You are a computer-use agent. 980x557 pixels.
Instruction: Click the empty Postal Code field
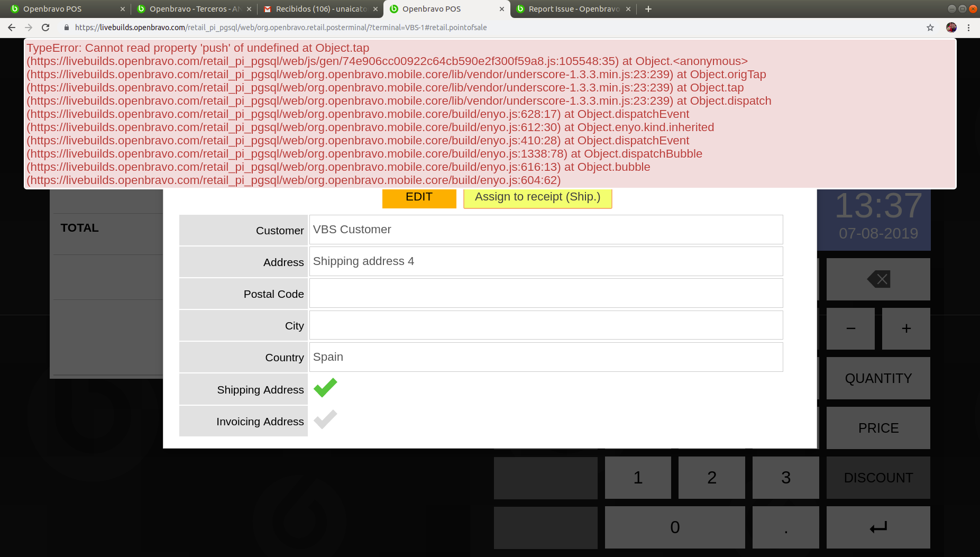click(x=546, y=293)
